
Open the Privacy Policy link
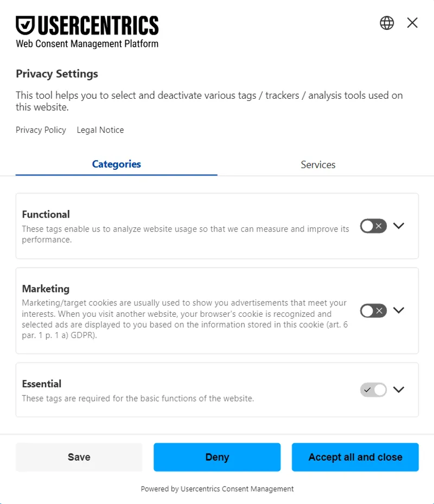click(x=41, y=130)
